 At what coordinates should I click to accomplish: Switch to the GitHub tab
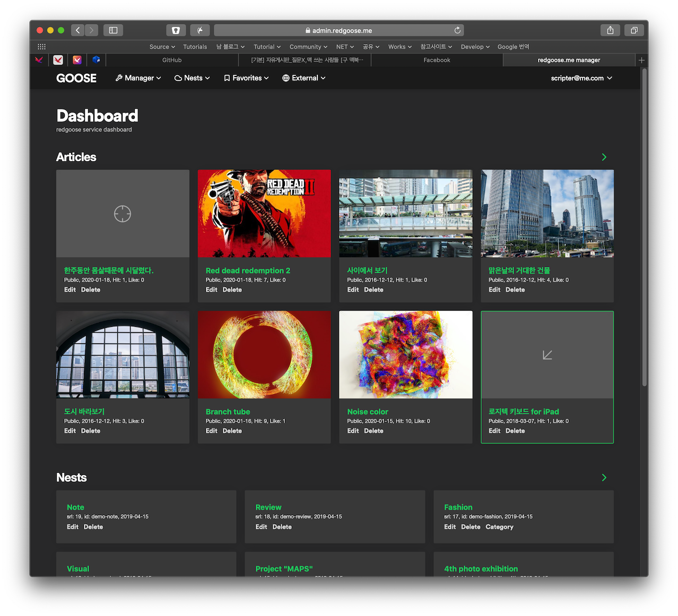172,60
